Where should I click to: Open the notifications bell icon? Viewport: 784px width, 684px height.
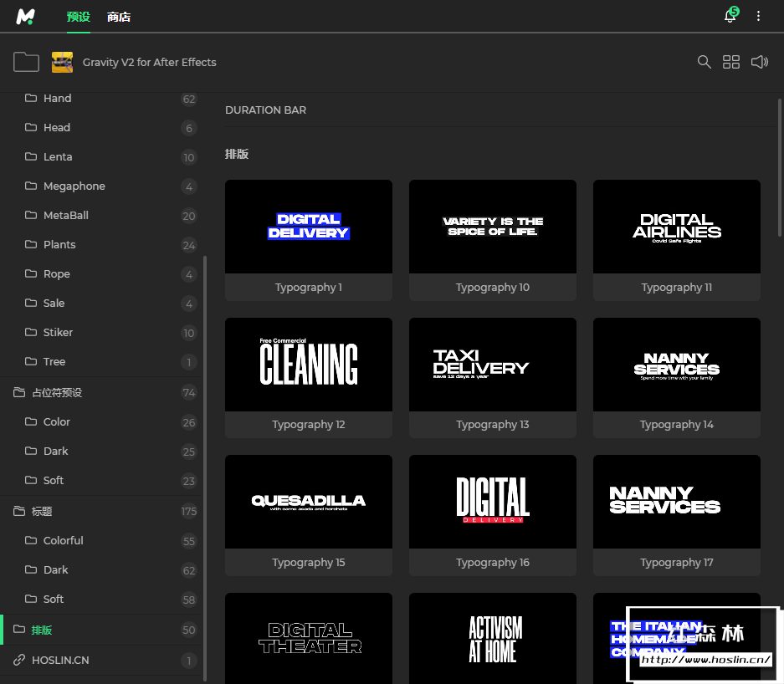click(x=730, y=17)
